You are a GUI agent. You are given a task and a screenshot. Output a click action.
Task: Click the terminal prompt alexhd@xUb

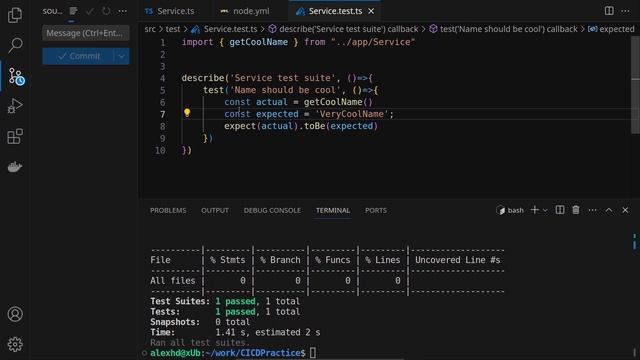175,353
